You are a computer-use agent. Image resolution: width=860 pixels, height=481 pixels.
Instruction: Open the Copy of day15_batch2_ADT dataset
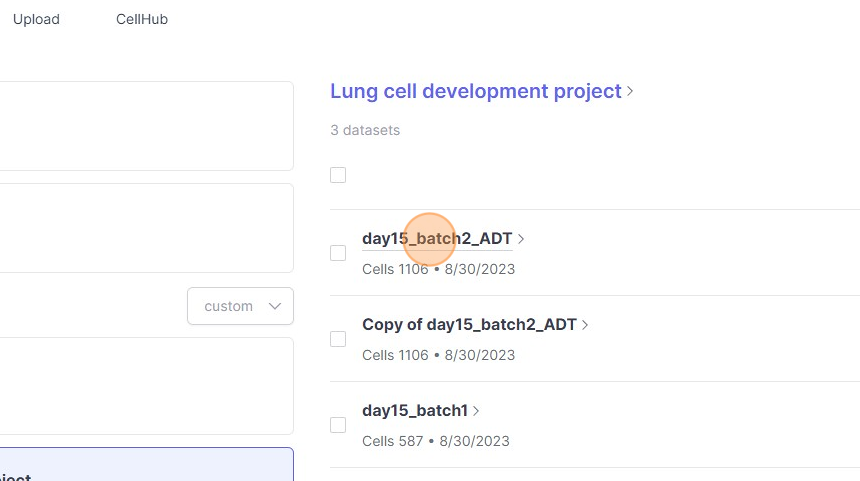tap(469, 324)
